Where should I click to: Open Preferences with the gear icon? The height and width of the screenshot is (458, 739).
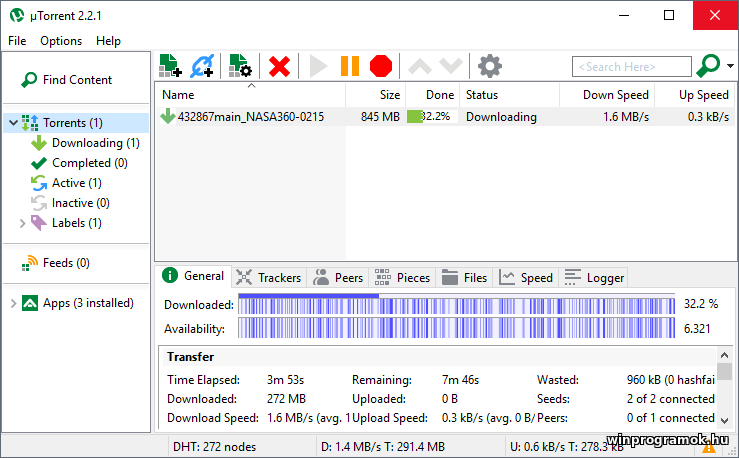click(x=489, y=66)
